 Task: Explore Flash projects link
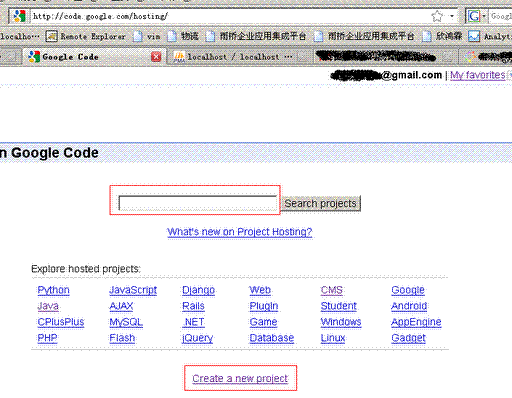(x=122, y=338)
